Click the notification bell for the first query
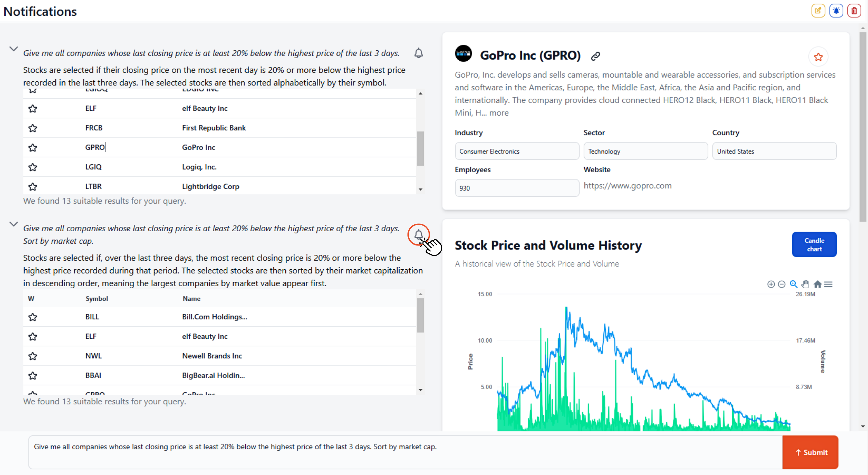 point(419,53)
